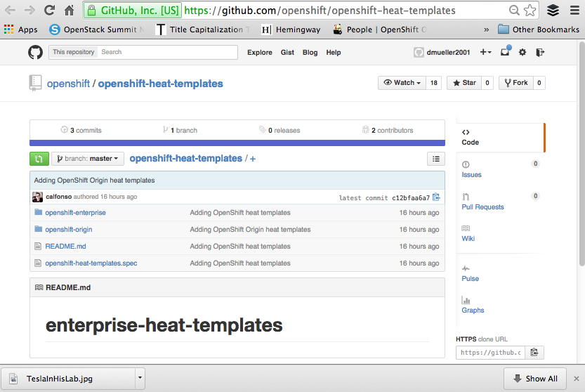Open the openshift-enterprise folder
This screenshot has width=585, height=392.
point(75,213)
